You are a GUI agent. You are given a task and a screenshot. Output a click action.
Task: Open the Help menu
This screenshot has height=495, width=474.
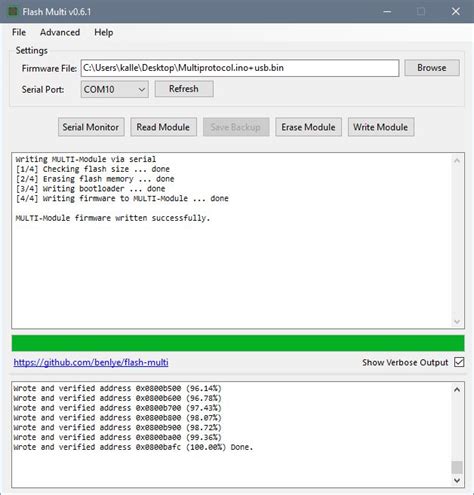click(104, 32)
